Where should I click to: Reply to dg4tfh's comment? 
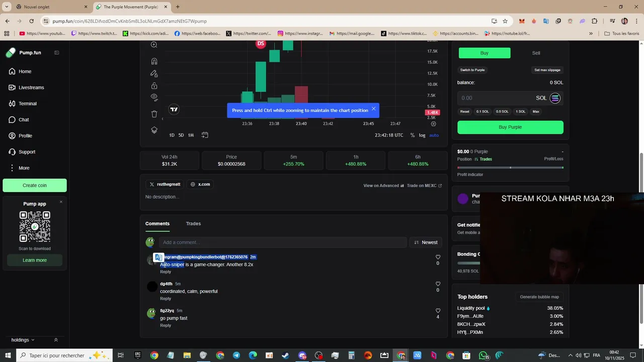[x=166, y=299]
